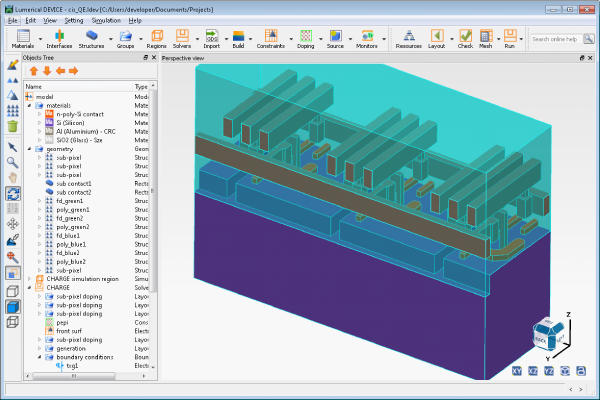Open the Solvers dropdown arrow
Screen dimensions: 600x400
click(197, 39)
